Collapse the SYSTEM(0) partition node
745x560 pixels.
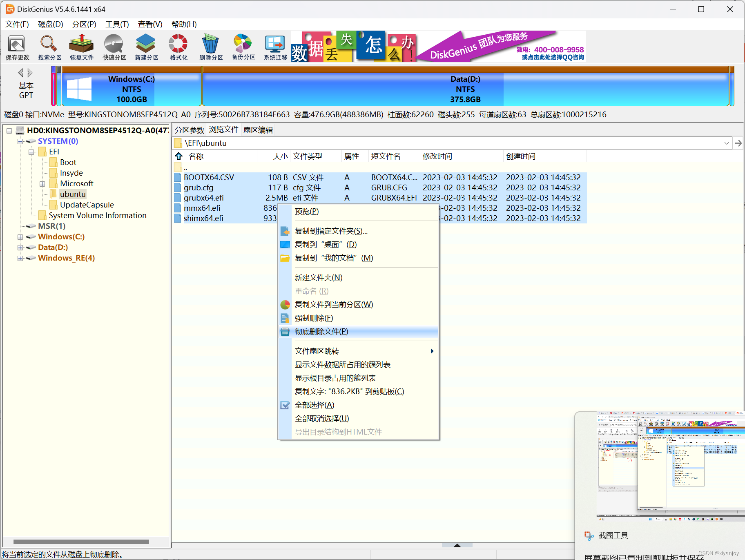[x=20, y=141]
